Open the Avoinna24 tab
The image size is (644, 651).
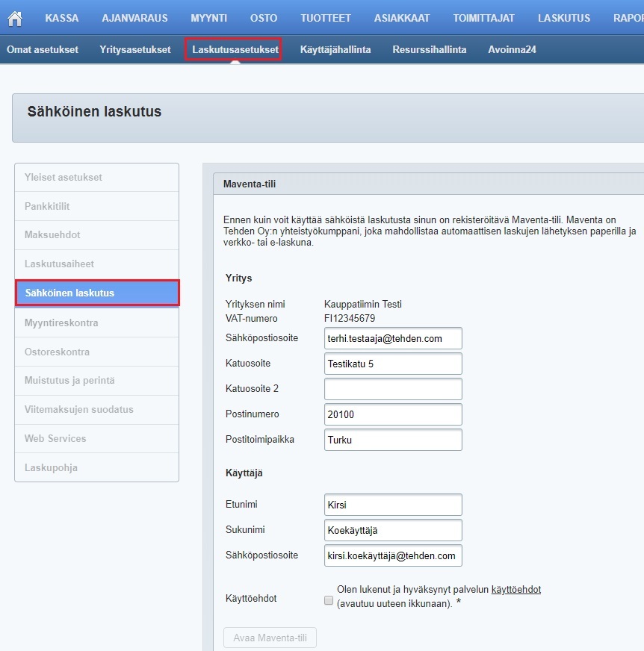pos(512,50)
